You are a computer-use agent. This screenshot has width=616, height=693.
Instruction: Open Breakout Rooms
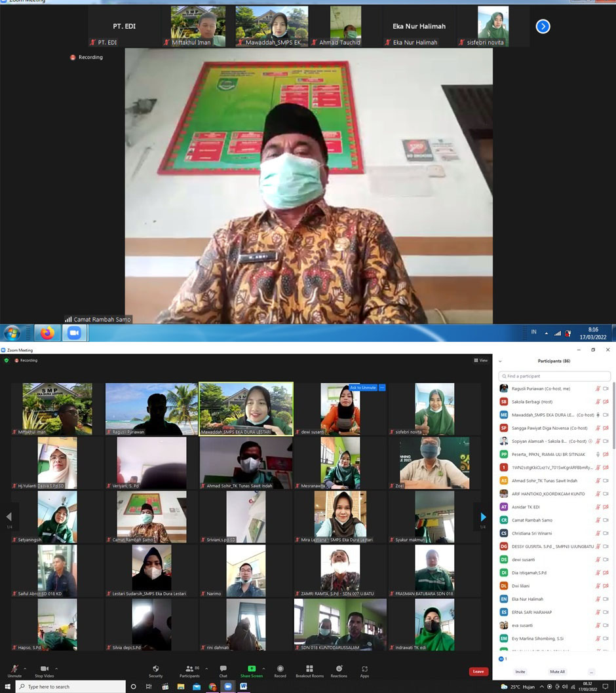tap(309, 671)
